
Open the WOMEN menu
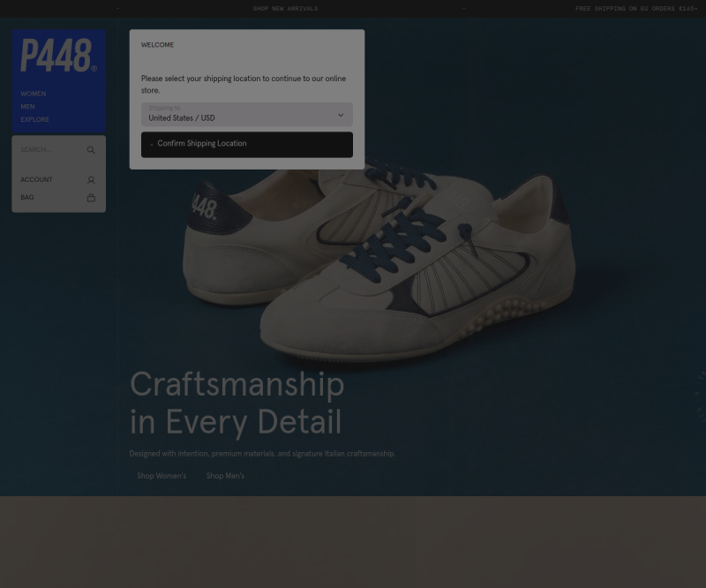click(34, 94)
